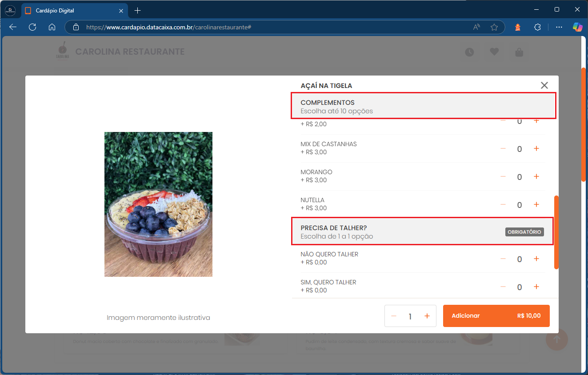This screenshot has width=588, height=375.
Task: Add one 'Sim, quero talher' option
Action: [536, 287]
